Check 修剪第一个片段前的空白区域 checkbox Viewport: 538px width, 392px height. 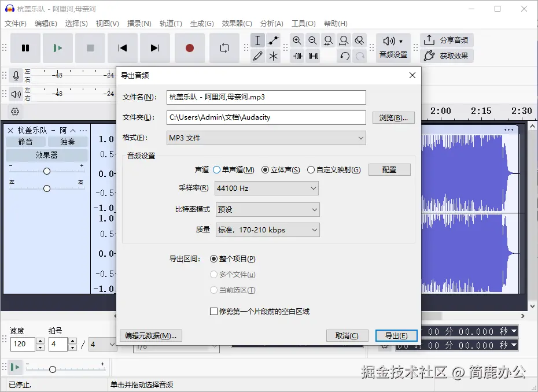tap(214, 311)
